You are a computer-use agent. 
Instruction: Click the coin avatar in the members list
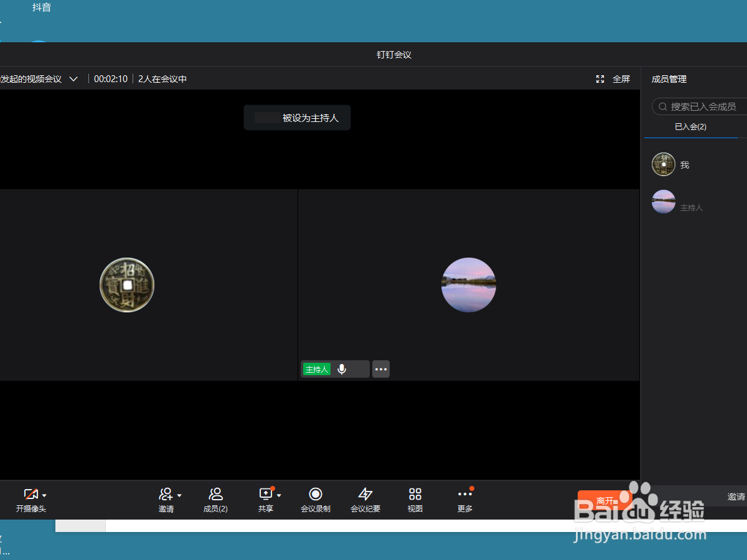point(664,164)
